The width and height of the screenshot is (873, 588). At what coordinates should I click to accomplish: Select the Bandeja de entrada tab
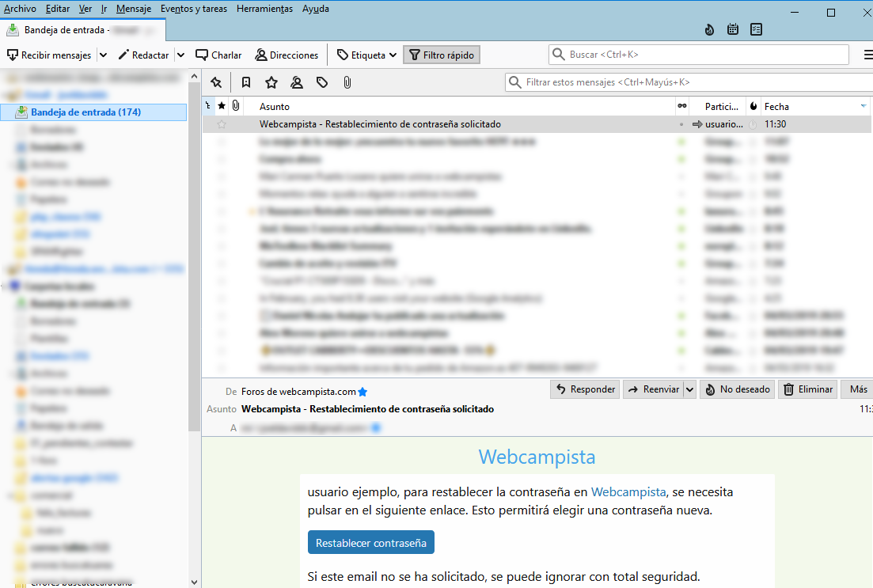83,30
